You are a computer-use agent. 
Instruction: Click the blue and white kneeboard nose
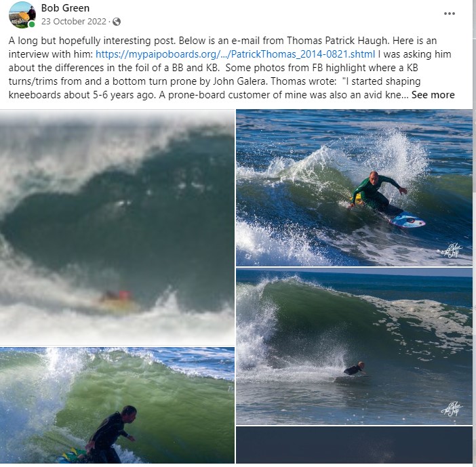tap(408, 220)
